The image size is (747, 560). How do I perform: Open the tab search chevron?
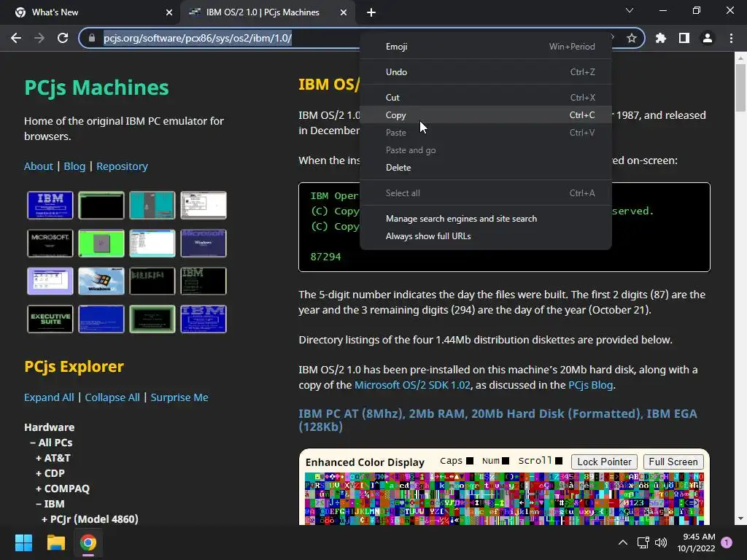(630, 10)
